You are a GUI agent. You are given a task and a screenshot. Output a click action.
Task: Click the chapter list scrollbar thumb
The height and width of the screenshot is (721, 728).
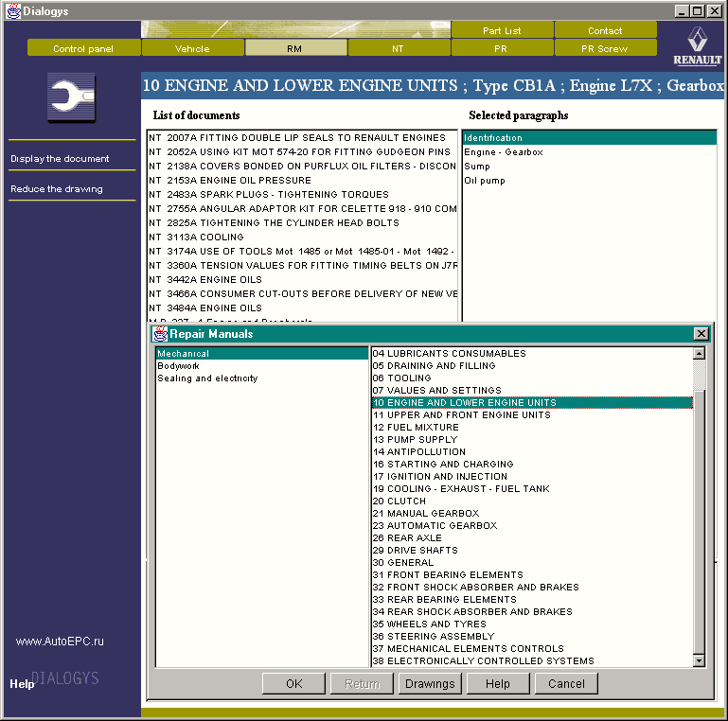click(x=699, y=521)
